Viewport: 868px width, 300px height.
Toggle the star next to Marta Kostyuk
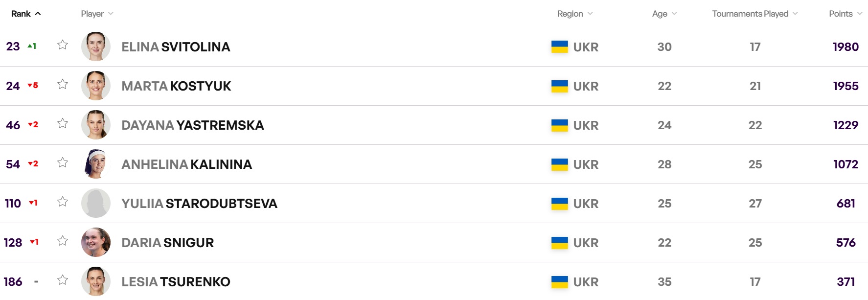pyautogui.click(x=63, y=84)
